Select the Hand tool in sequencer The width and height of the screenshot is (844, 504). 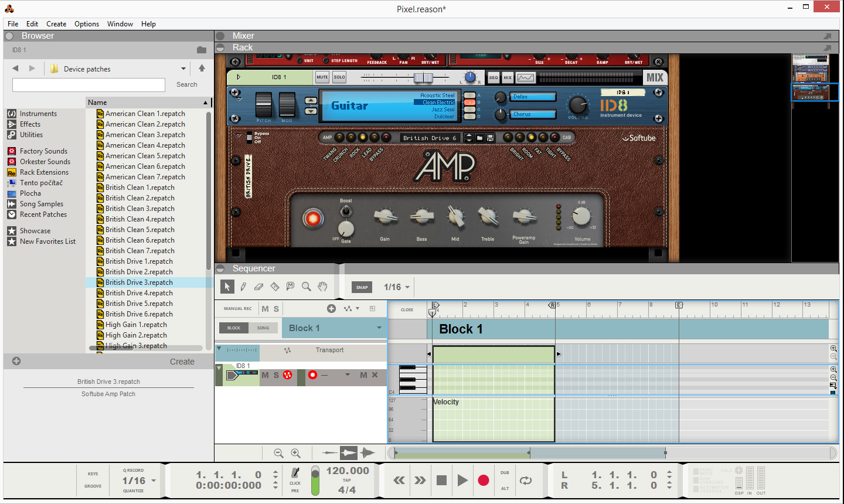(322, 287)
